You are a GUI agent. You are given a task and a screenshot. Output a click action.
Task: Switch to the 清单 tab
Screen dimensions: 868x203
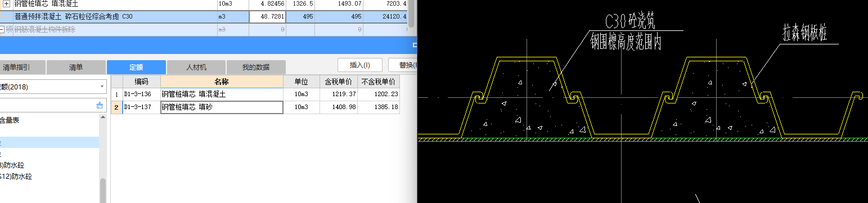point(76,67)
